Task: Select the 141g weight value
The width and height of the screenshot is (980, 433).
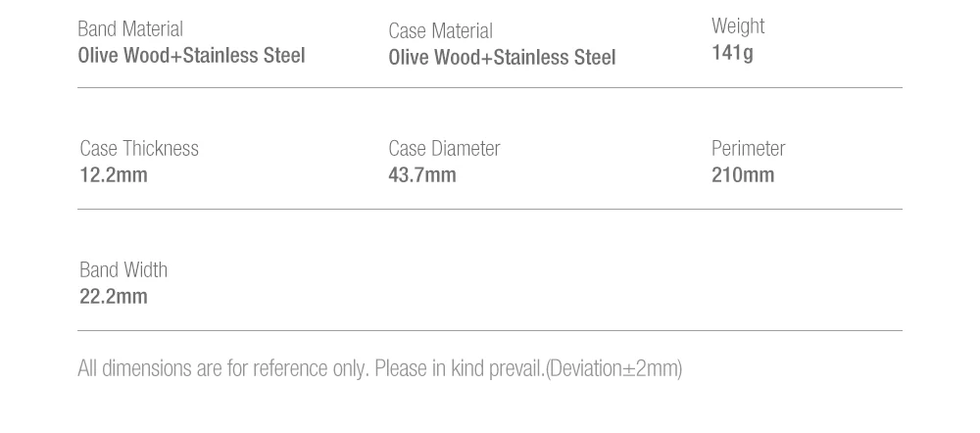Action: (x=732, y=53)
